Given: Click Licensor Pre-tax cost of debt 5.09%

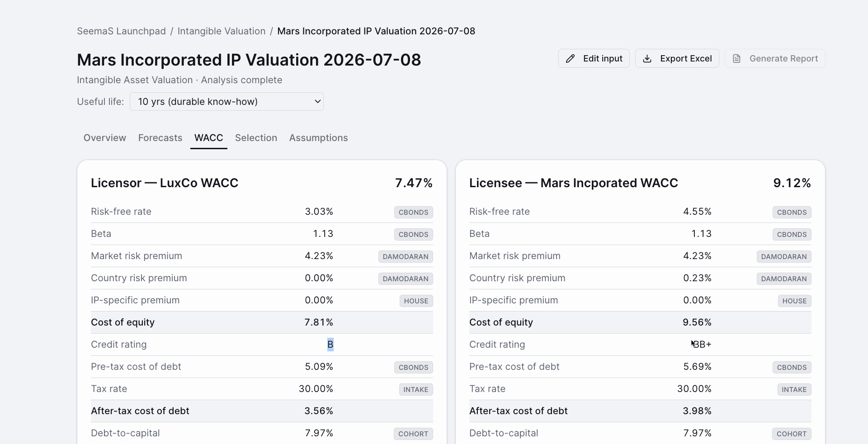Looking at the screenshot, I should (x=319, y=367).
